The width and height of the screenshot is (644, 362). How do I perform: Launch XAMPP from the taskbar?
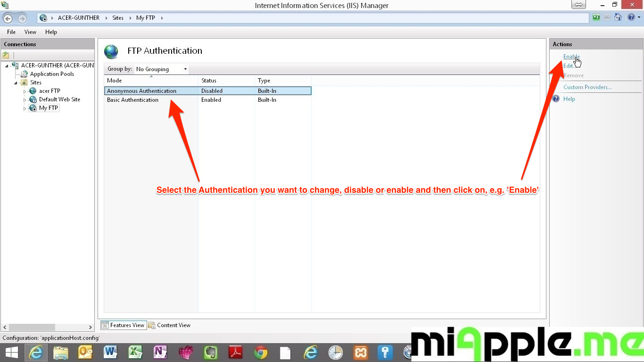click(x=361, y=353)
